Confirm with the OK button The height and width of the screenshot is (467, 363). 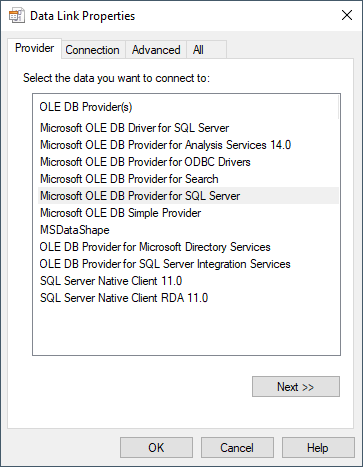coord(156,448)
